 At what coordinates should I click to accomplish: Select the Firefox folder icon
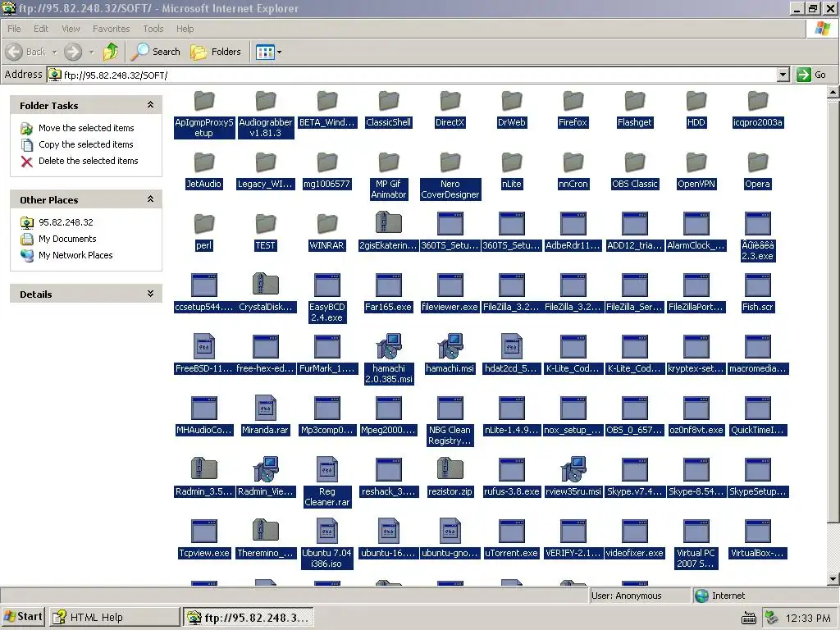coord(573,100)
